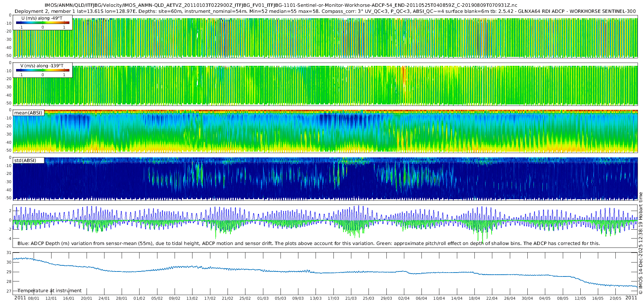Click the V velocity colorbar legend

point(43,70)
